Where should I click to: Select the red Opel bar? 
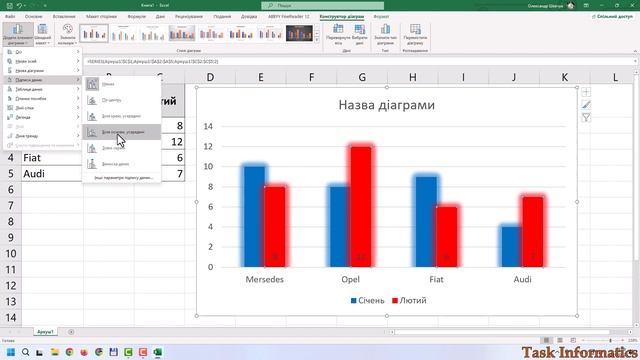(361, 207)
